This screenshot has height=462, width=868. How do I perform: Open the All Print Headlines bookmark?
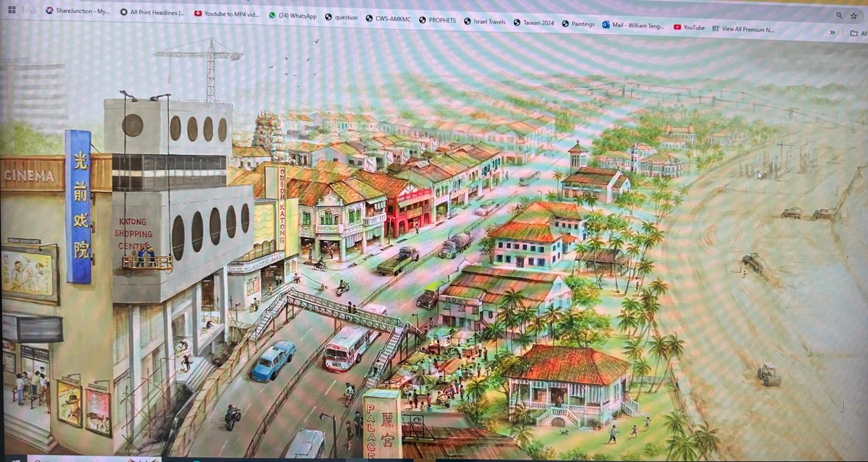[152, 12]
